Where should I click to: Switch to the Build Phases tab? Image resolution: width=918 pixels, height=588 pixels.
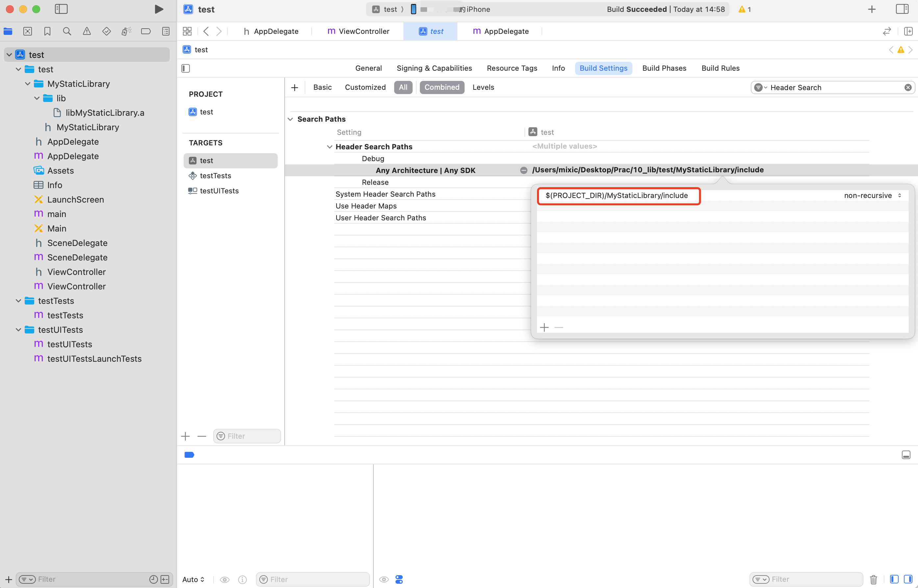tap(664, 68)
